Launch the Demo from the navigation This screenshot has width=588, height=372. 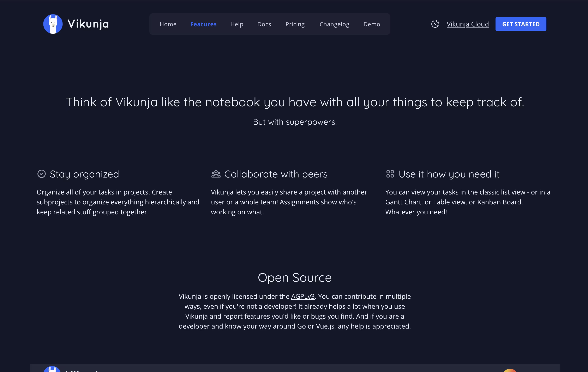(x=371, y=24)
